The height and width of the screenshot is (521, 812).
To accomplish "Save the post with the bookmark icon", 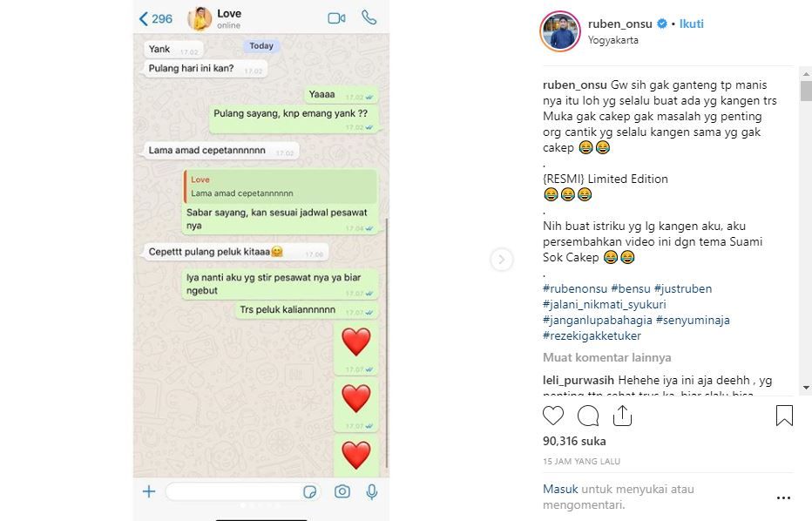I will (x=784, y=416).
